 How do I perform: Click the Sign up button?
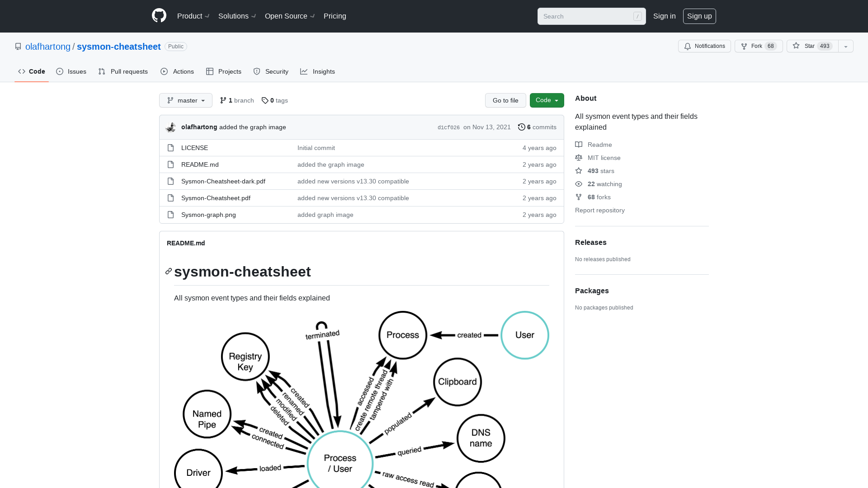(699, 16)
